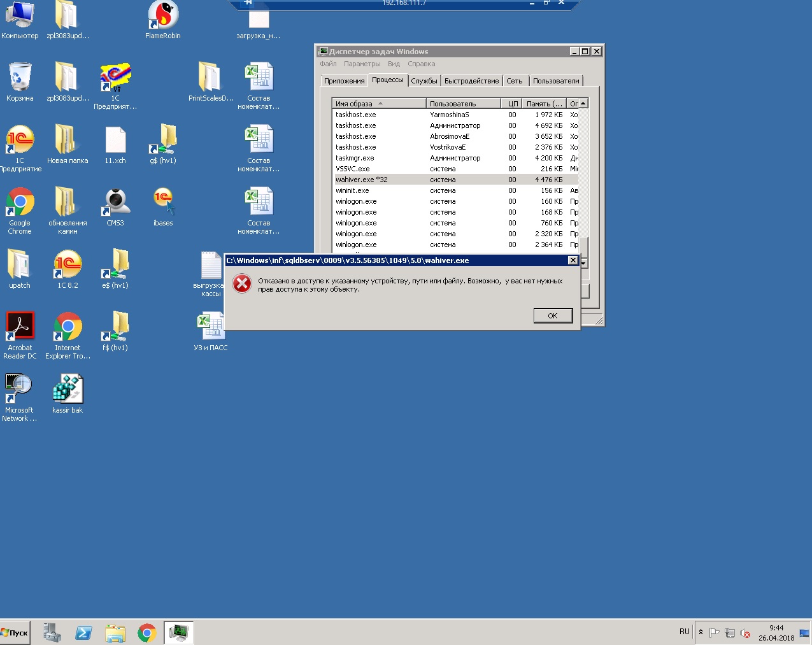This screenshot has height=645, width=812.
Task: Select the taskhost.exe row of YarmoshinaS
Action: 455,115
